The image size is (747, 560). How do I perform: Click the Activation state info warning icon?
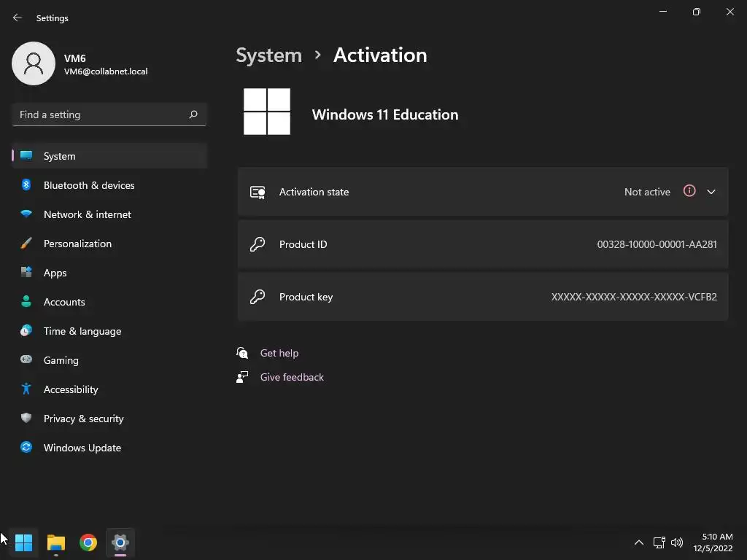point(689,191)
